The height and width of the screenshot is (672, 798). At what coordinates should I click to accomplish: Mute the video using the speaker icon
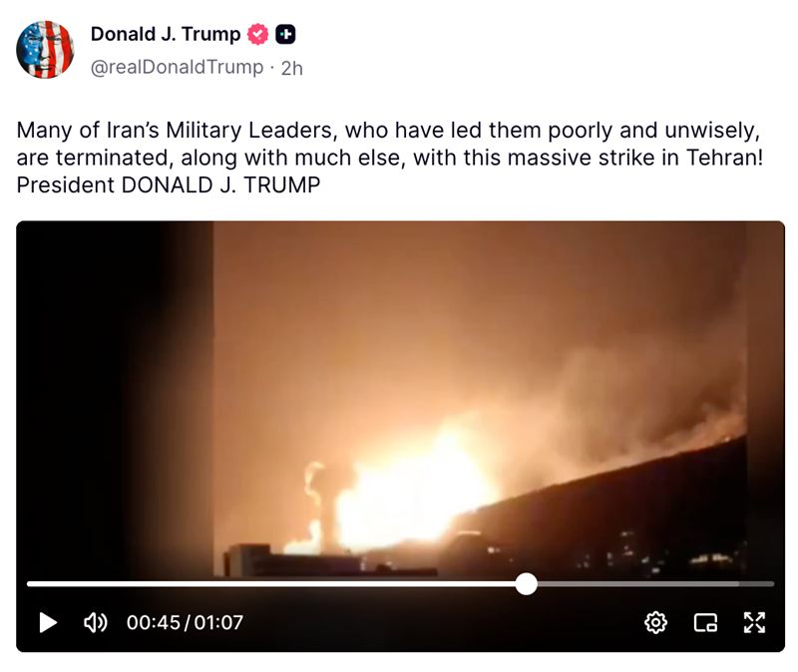pos(95,622)
